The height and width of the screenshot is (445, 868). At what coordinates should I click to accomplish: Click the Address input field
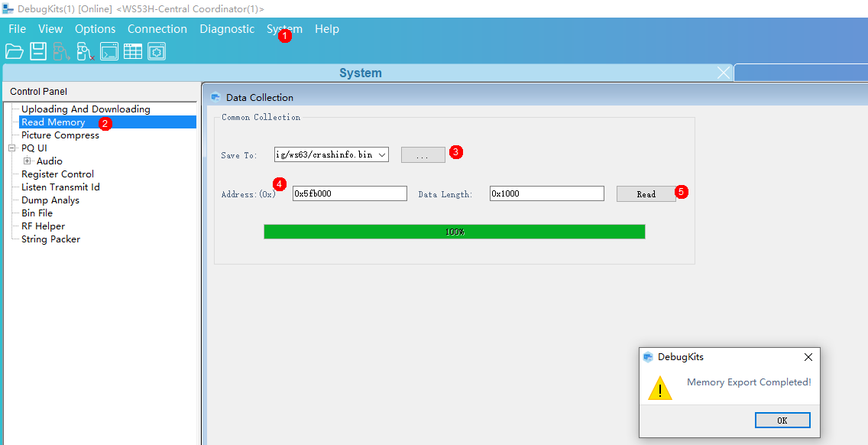coord(349,193)
